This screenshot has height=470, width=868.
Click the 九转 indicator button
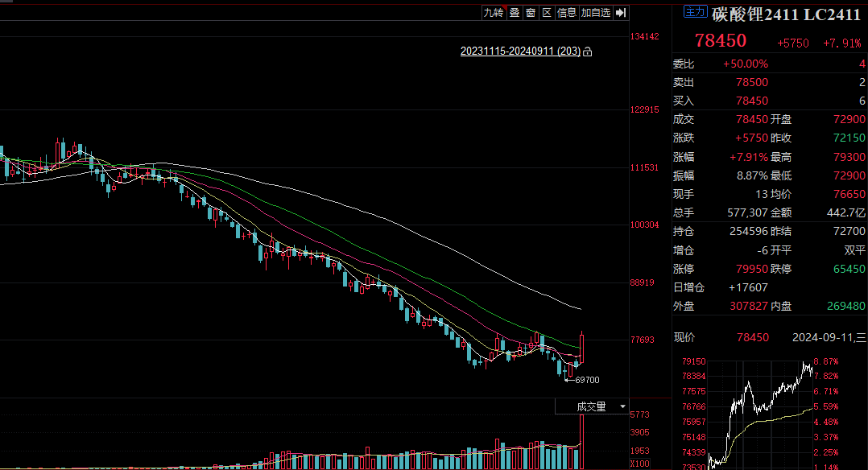(x=493, y=12)
